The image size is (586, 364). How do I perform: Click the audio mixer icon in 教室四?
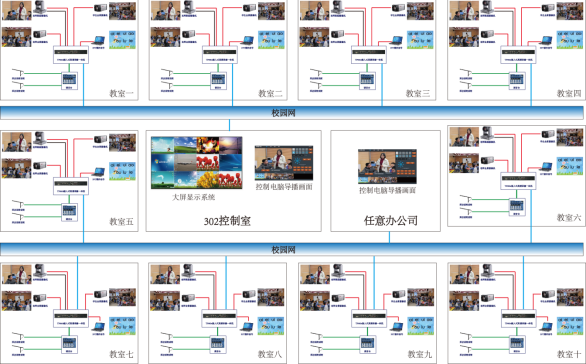click(516, 79)
